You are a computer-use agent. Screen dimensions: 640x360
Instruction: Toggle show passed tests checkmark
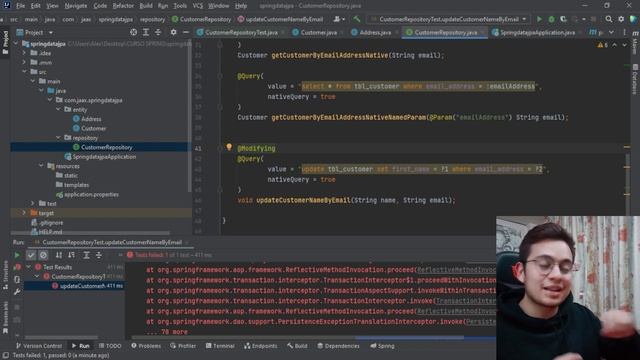31,255
